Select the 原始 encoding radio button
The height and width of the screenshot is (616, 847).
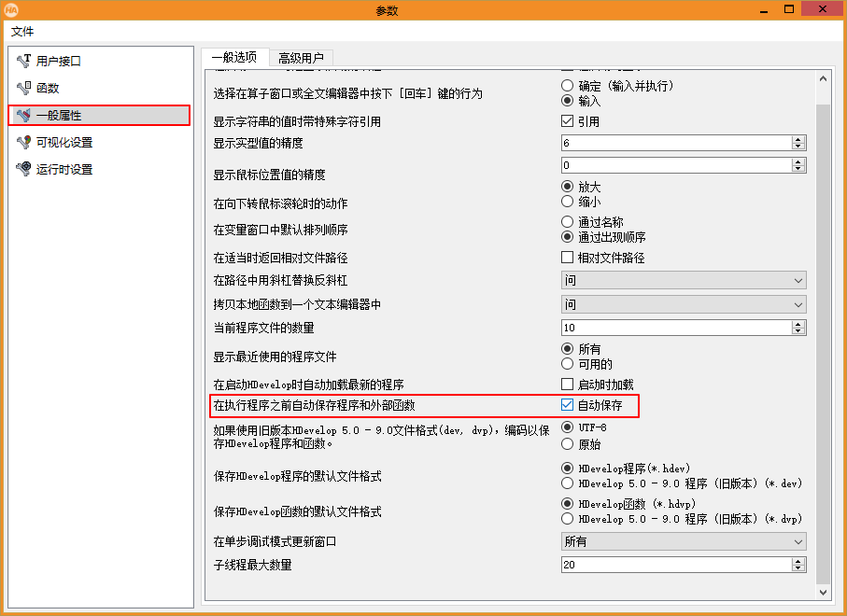(x=567, y=443)
